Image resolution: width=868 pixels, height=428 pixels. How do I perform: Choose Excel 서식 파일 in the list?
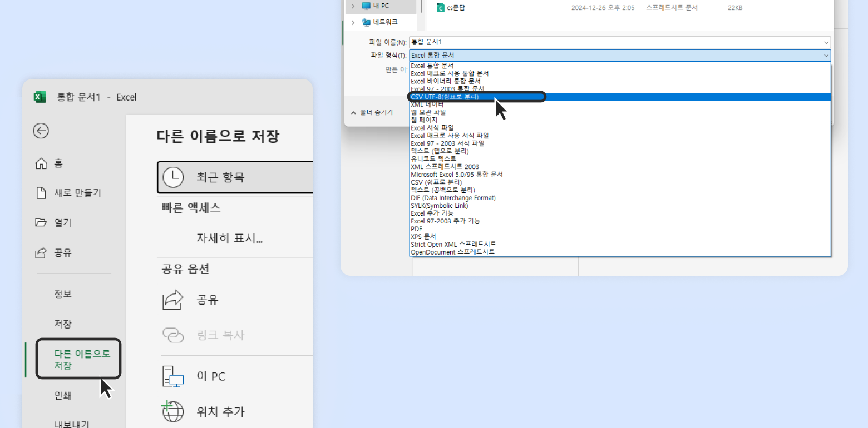click(620, 128)
